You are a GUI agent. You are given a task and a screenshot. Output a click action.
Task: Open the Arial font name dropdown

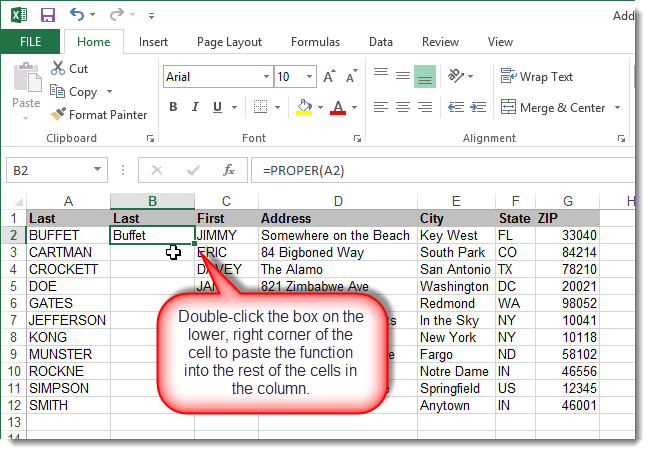tap(266, 77)
